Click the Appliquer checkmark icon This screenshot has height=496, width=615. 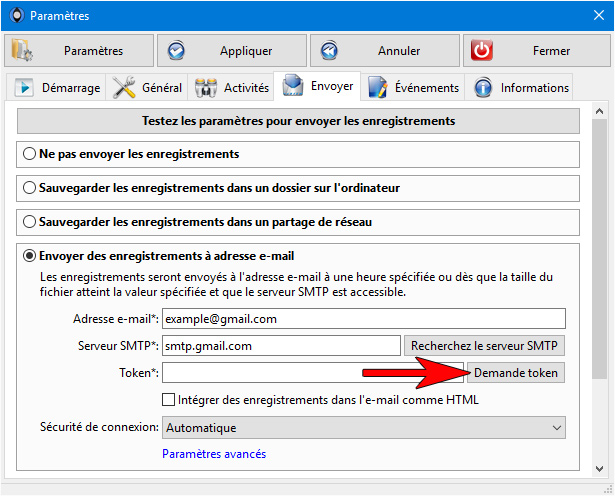[x=176, y=51]
